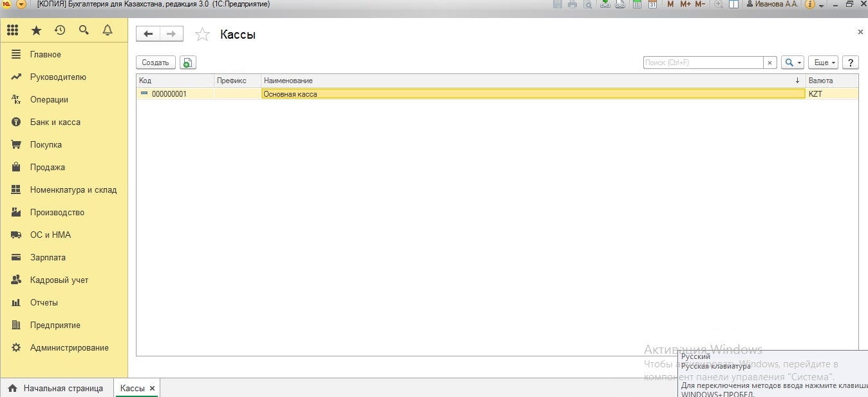868x397 pixels.
Task: Open Favorites via the filled star icon
Action: 36,30
